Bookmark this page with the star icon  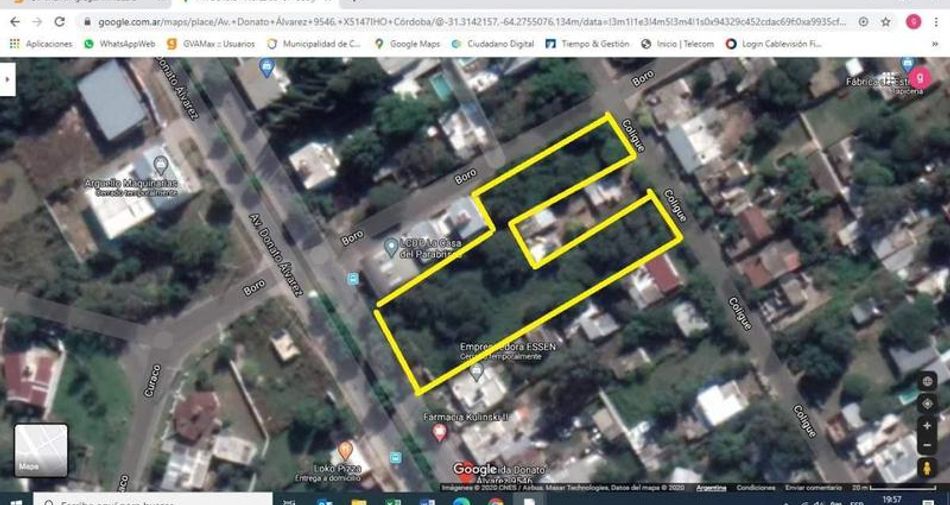tap(886, 22)
